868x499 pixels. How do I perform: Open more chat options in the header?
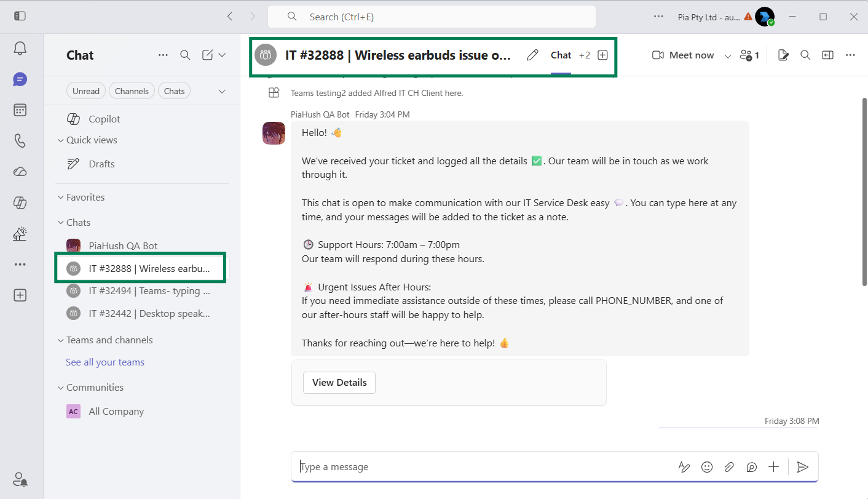pos(850,55)
